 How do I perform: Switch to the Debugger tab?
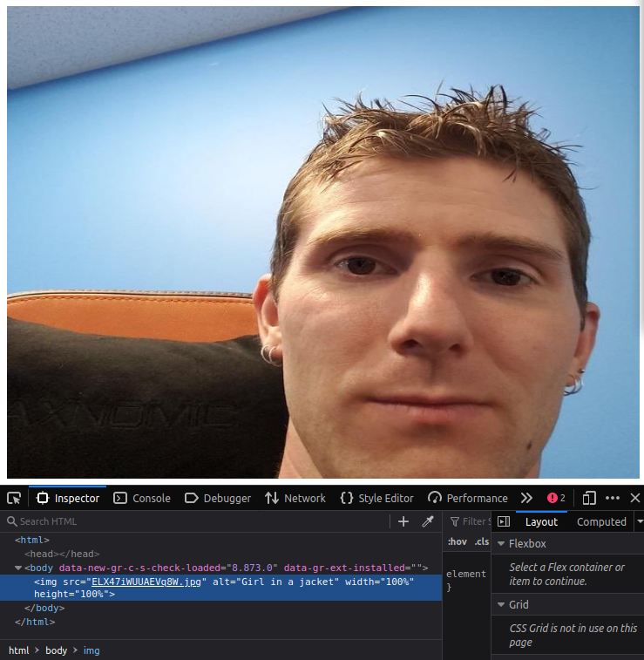218,499
